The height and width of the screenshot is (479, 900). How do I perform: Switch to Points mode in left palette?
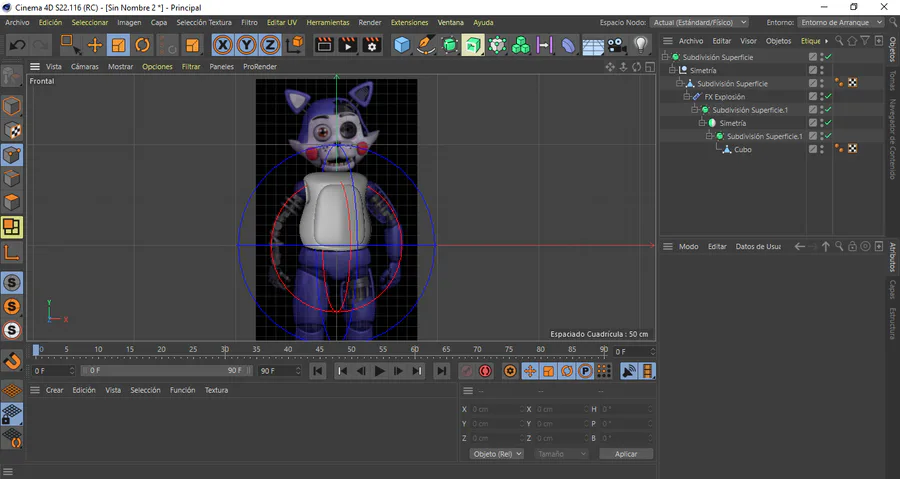click(11, 155)
